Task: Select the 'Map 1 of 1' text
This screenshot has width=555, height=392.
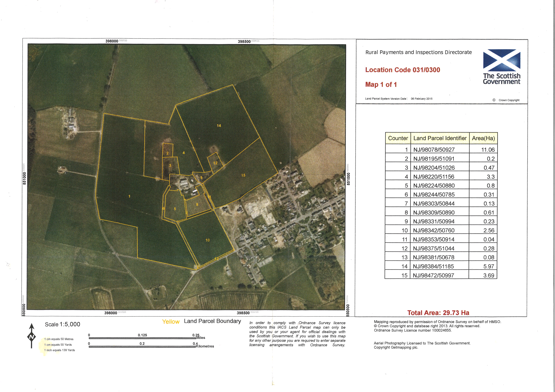Action: pos(381,85)
